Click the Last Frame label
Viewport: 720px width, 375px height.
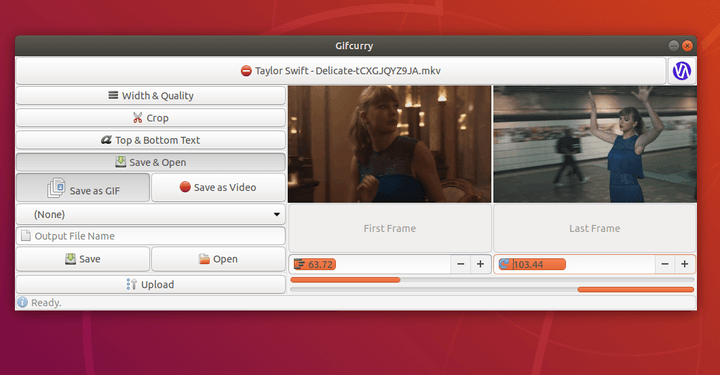click(x=595, y=229)
